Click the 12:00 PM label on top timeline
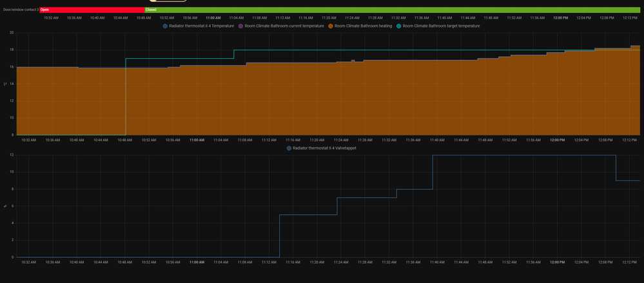This screenshot has height=283, width=644. (561, 17)
